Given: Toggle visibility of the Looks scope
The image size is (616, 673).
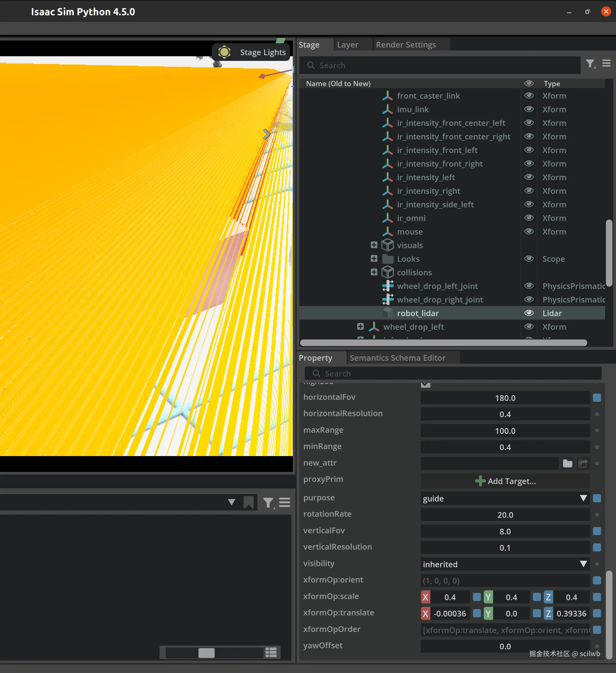Looking at the screenshot, I should [528, 259].
